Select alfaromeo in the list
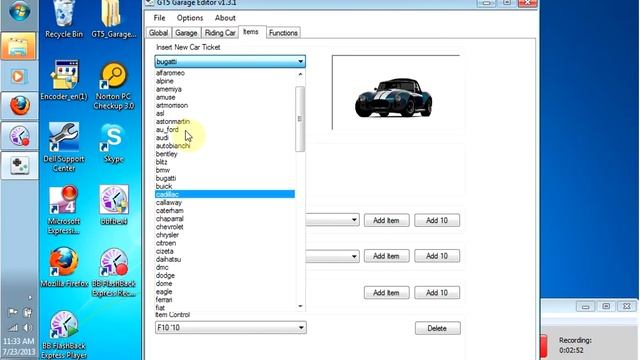 (170, 73)
